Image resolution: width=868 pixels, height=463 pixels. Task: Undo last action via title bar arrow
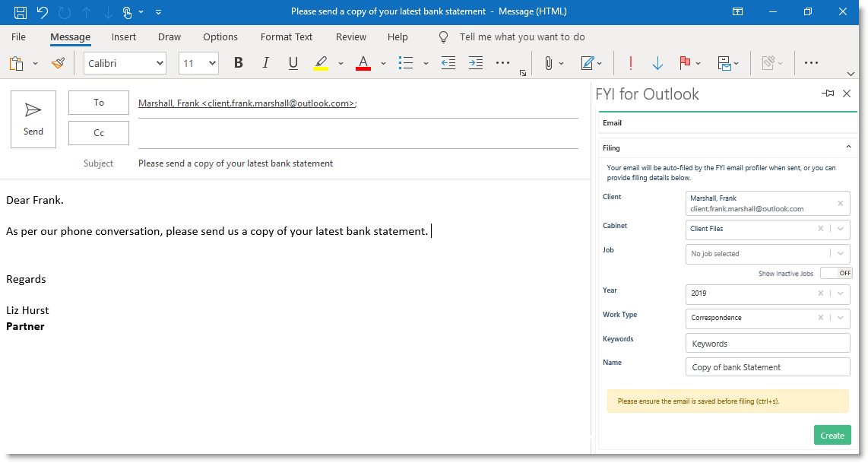43,11
